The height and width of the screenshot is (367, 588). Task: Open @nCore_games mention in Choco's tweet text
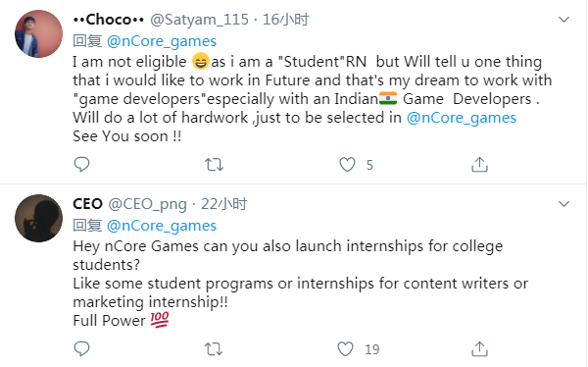[462, 118]
